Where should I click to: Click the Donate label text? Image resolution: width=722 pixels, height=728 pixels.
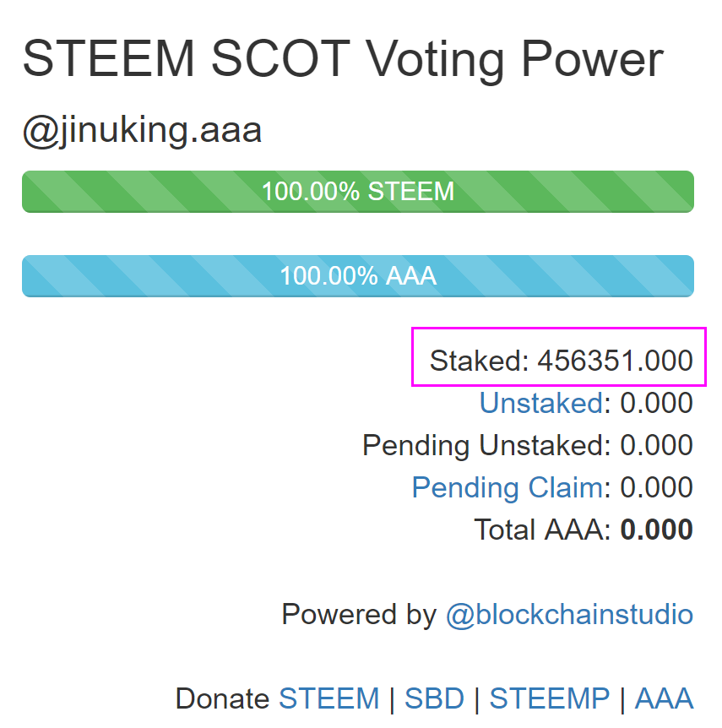tap(222, 699)
